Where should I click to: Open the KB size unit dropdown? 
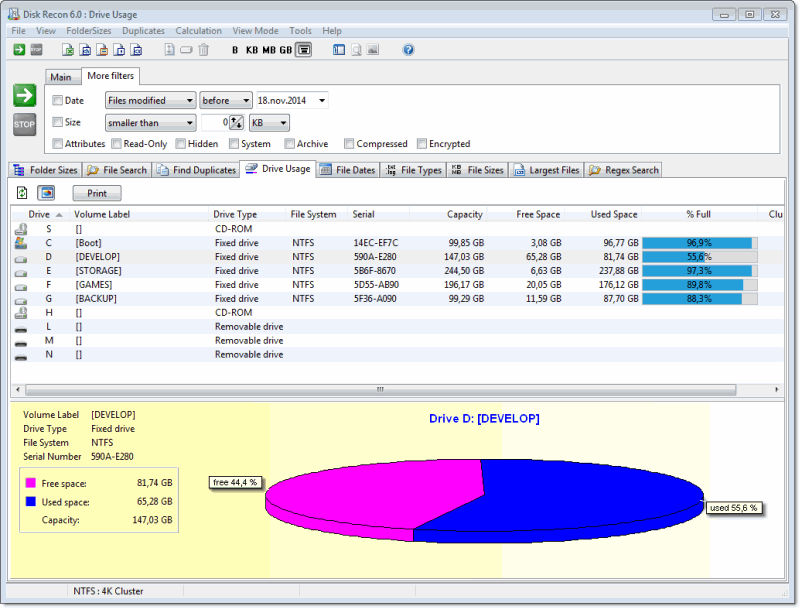tap(269, 122)
